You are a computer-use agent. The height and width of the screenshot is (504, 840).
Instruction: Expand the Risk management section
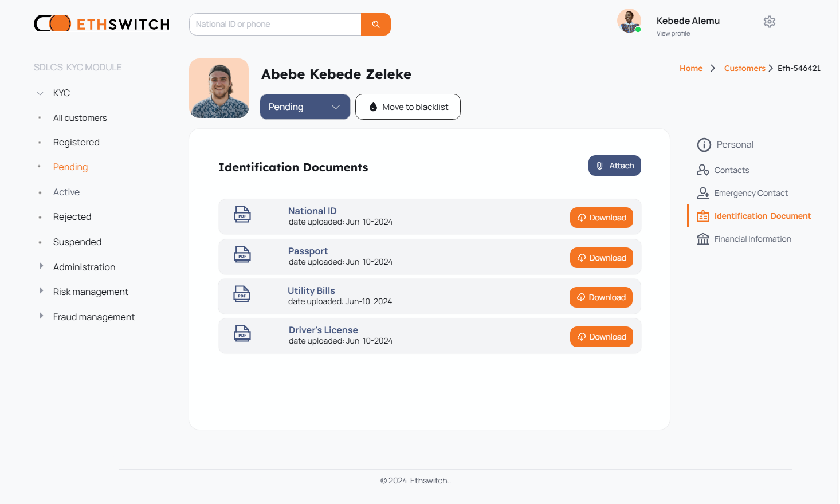pyautogui.click(x=41, y=291)
